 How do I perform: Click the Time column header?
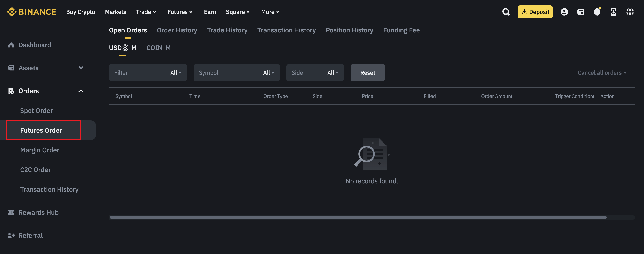pyautogui.click(x=195, y=96)
